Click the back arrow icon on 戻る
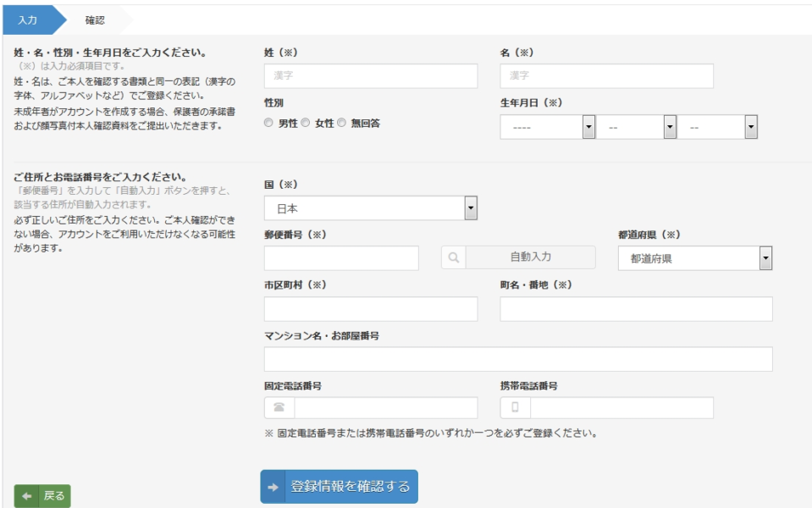 coord(27,496)
